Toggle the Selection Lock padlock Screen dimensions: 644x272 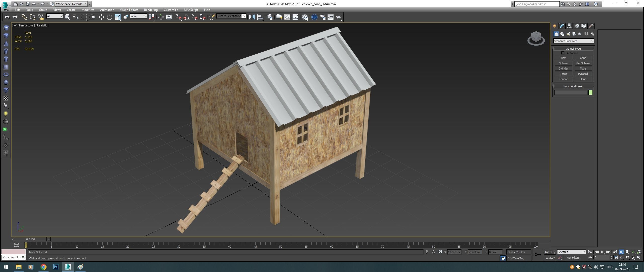433,252
